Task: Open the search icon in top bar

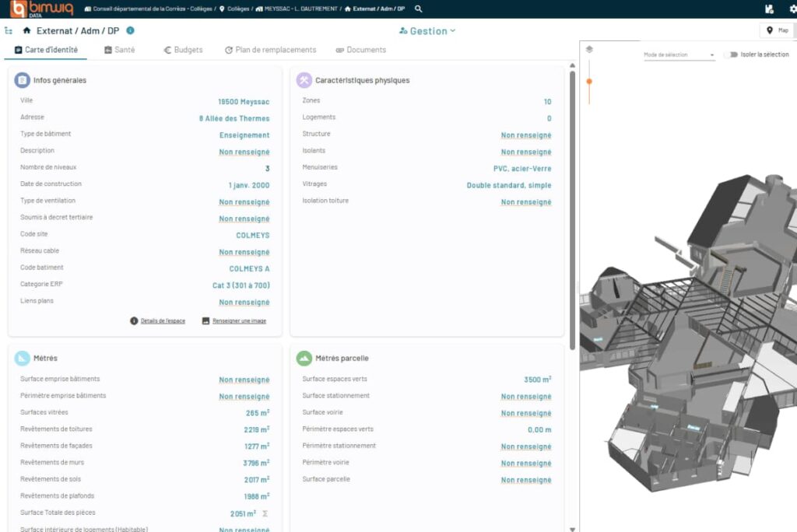Action: click(418, 9)
